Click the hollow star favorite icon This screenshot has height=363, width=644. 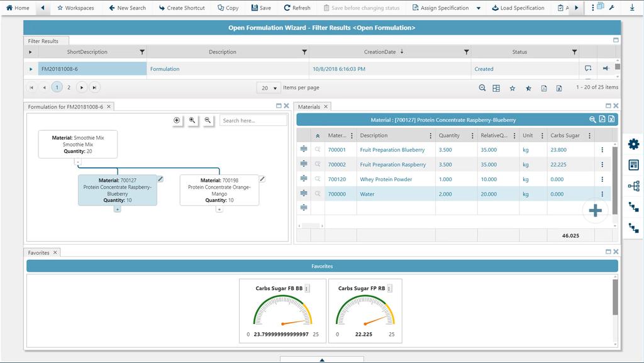coord(512,88)
